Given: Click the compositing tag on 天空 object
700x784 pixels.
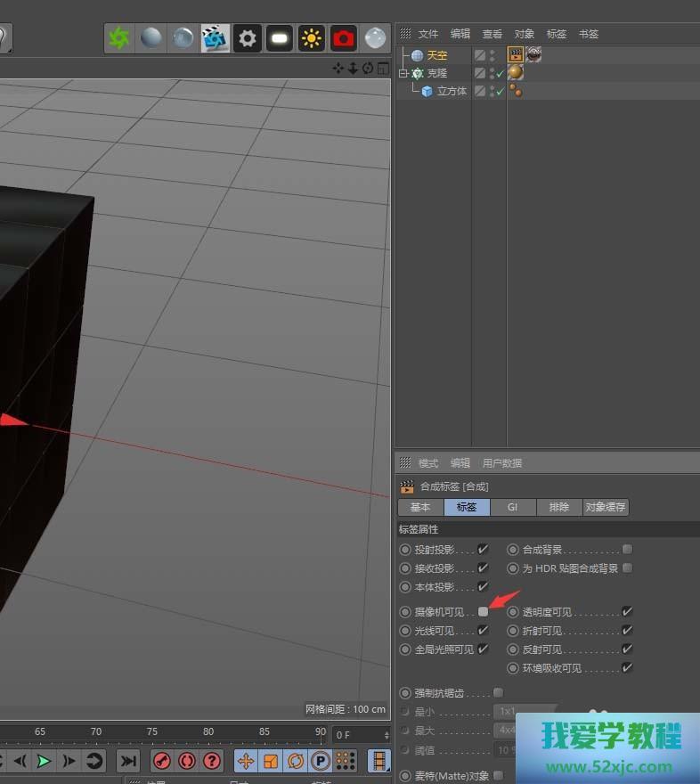Looking at the screenshot, I should [515, 55].
